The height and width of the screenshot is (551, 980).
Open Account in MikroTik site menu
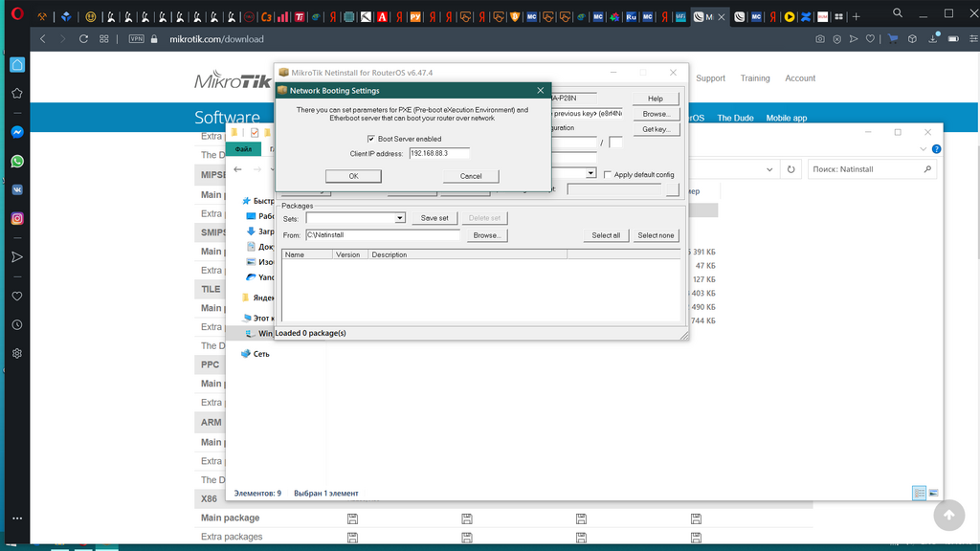click(x=800, y=78)
